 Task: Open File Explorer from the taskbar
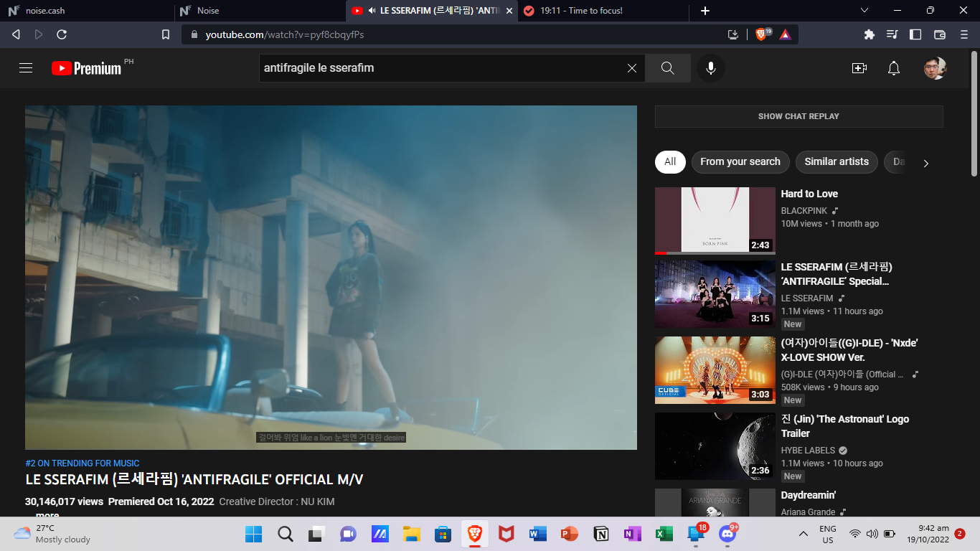click(411, 534)
